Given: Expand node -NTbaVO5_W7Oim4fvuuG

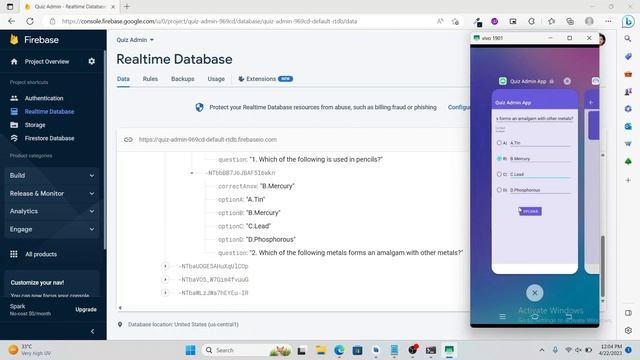Looking at the screenshot, I should coord(165,280).
